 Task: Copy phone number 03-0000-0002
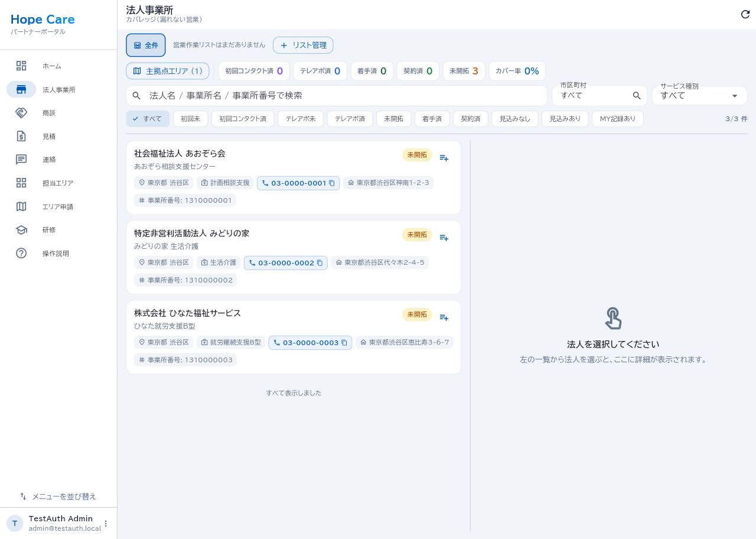(320, 263)
